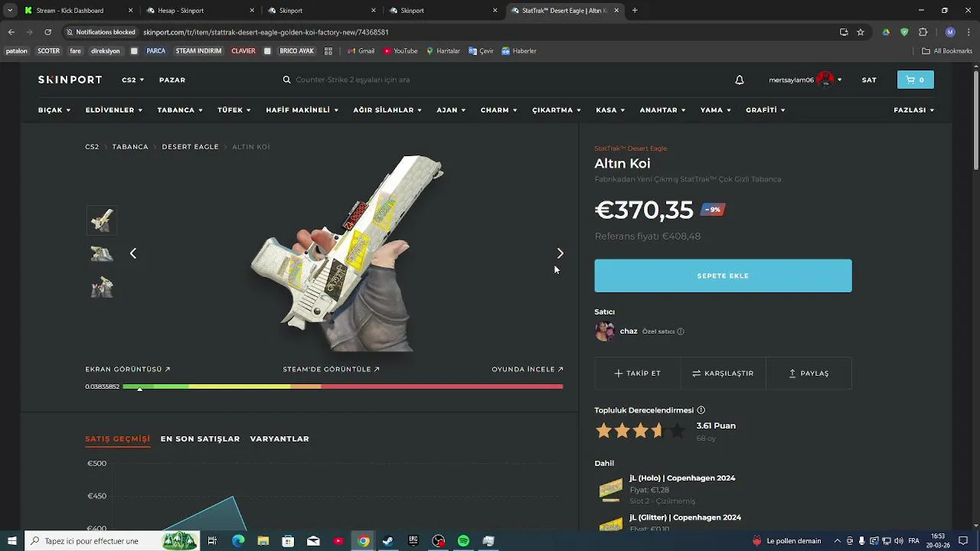Click the KARŞILAŞTIR compare button
The image size is (980, 551).
click(x=723, y=373)
